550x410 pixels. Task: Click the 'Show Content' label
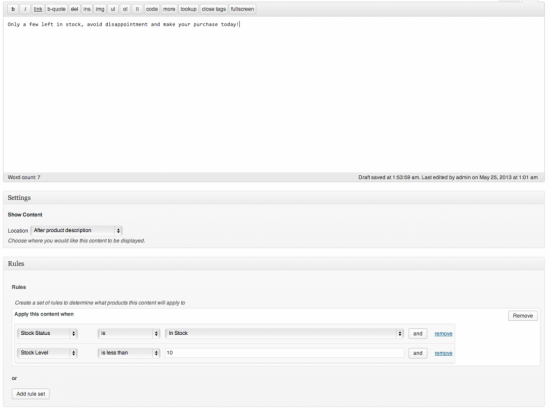(x=25, y=215)
